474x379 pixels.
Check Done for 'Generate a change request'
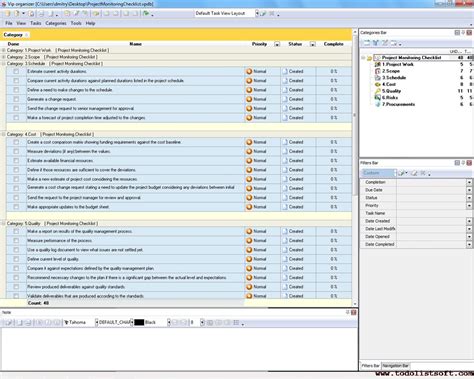16,99
